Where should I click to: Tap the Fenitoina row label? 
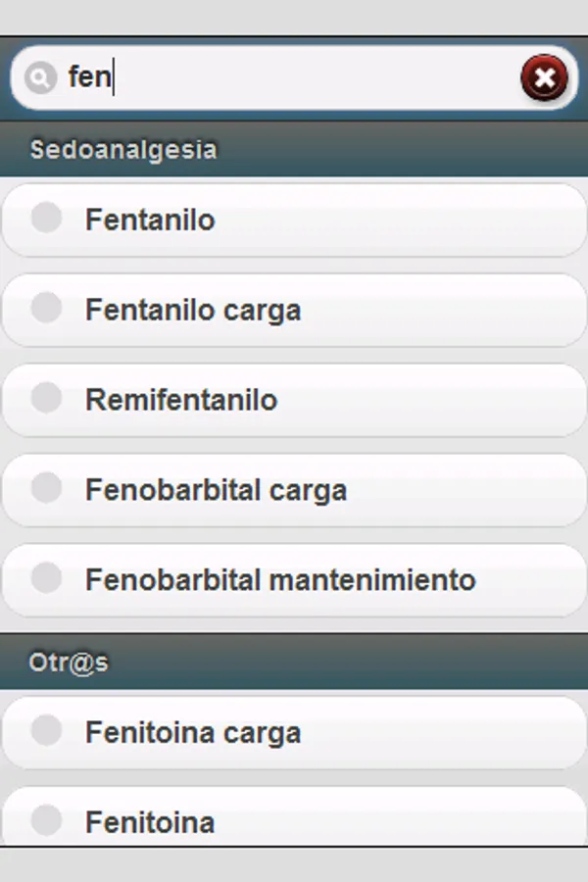150,822
